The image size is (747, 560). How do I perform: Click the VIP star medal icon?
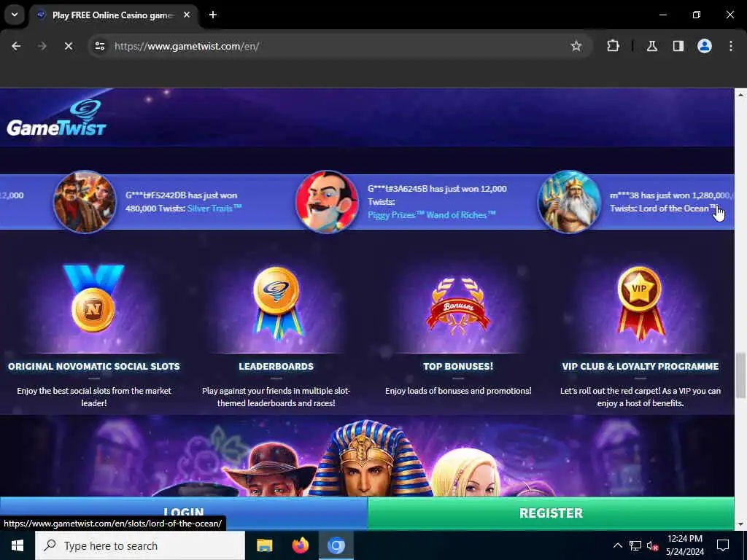click(640, 303)
